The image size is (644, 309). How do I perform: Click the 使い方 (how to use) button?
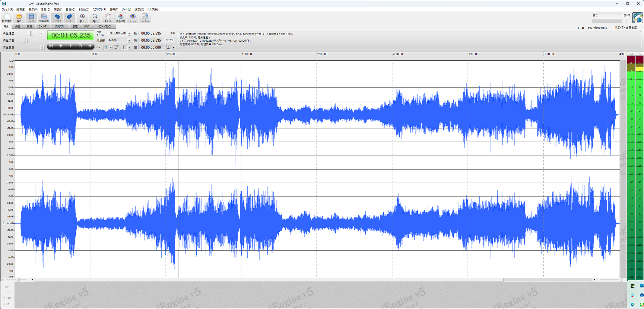point(627,15)
